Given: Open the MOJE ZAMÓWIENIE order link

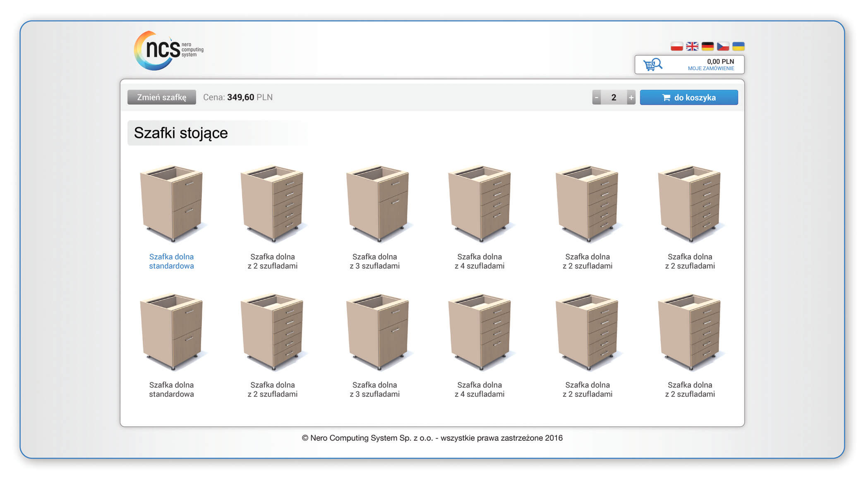Looking at the screenshot, I should click(x=710, y=69).
